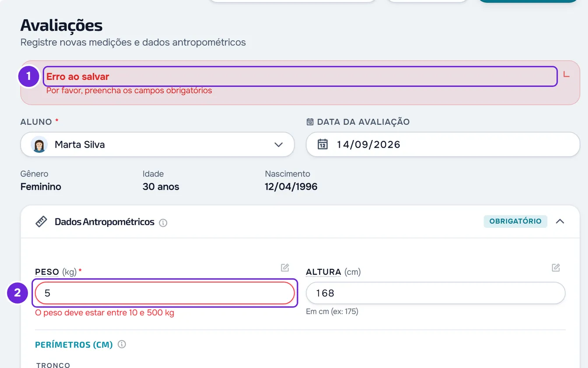This screenshot has width=588, height=368.
Task: Click the Avaliações page title
Action: tap(61, 25)
